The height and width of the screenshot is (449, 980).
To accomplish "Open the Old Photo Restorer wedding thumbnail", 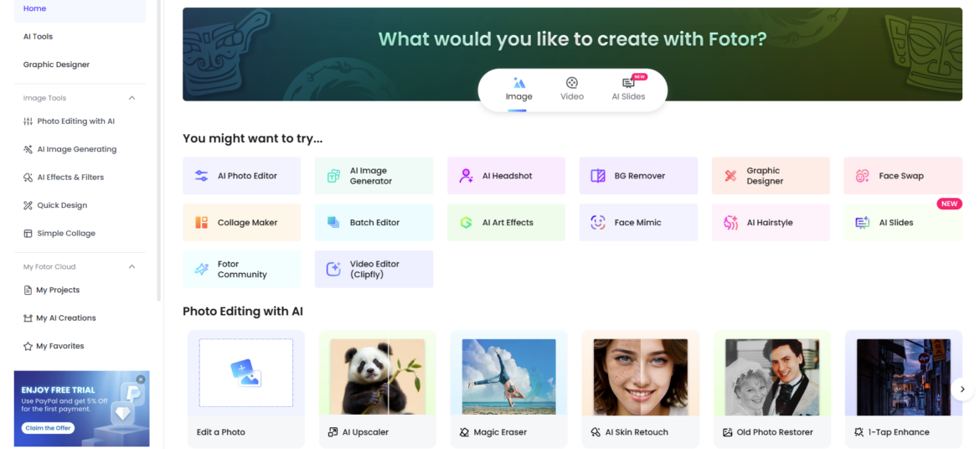I will coord(772,376).
